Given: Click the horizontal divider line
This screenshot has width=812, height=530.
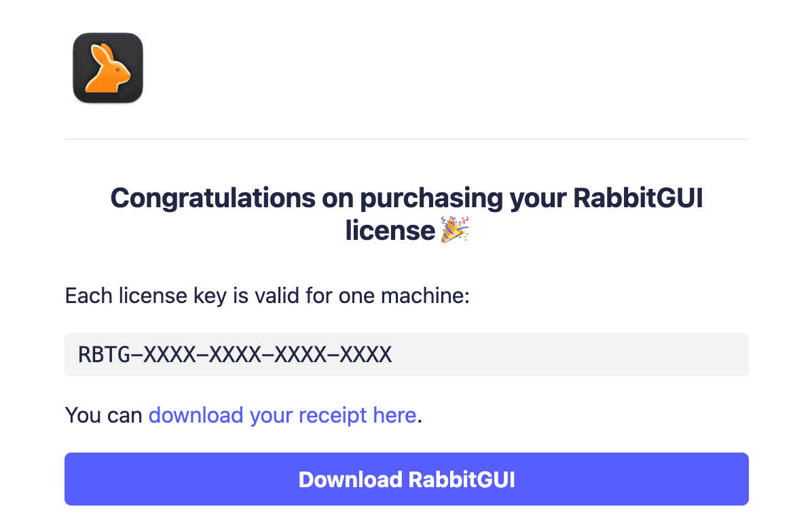Looking at the screenshot, I should [406, 139].
